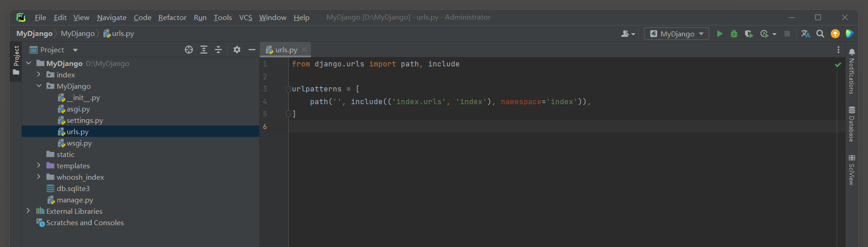The height and width of the screenshot is (247, 868).
Task: Open the Code With Me user icon
Action: click(x=628, y=34)
